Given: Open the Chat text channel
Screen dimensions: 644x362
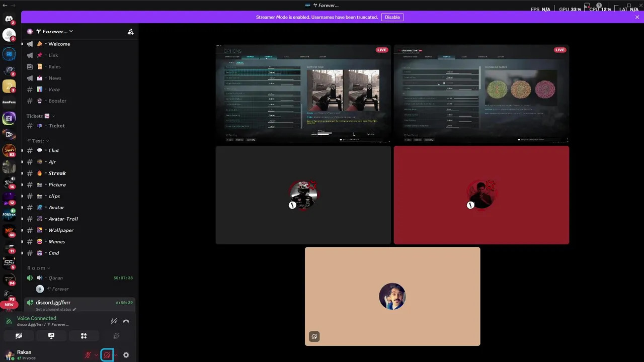Looking at the screenshot, I should (79, 150).
